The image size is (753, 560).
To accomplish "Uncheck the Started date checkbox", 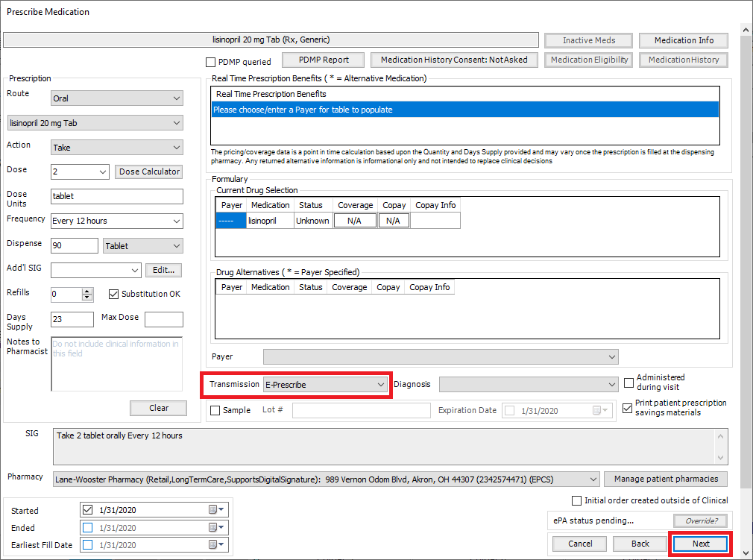I will [x=87, y=509].
